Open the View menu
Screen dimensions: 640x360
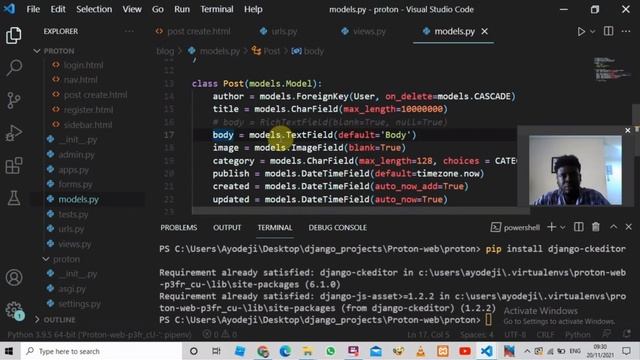(132, 9)
